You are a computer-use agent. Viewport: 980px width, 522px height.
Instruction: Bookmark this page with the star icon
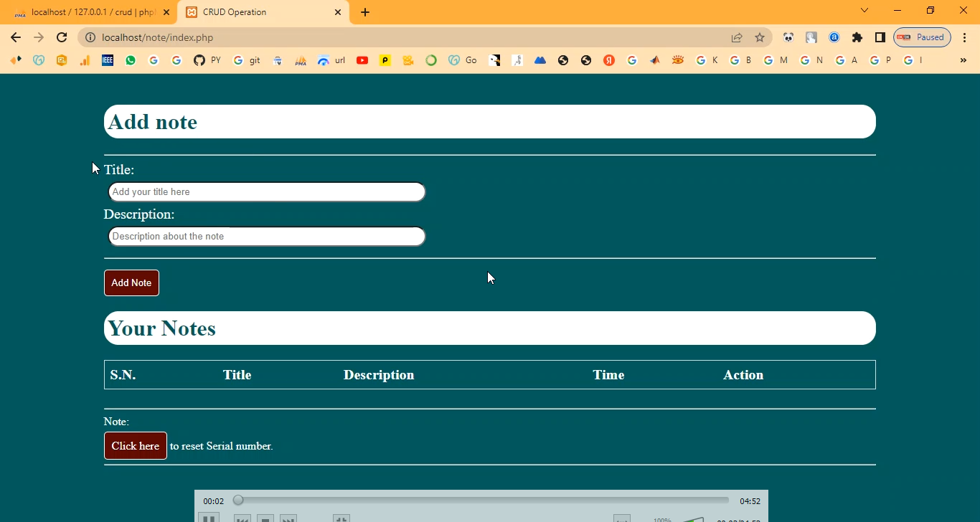click(760, 37)
